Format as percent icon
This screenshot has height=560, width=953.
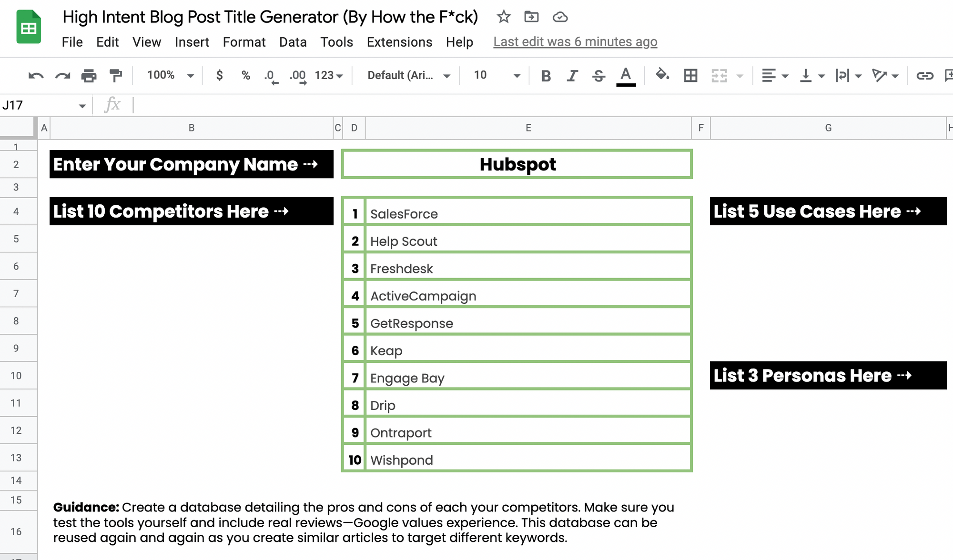pyautogui.click(x=245, y=75)
